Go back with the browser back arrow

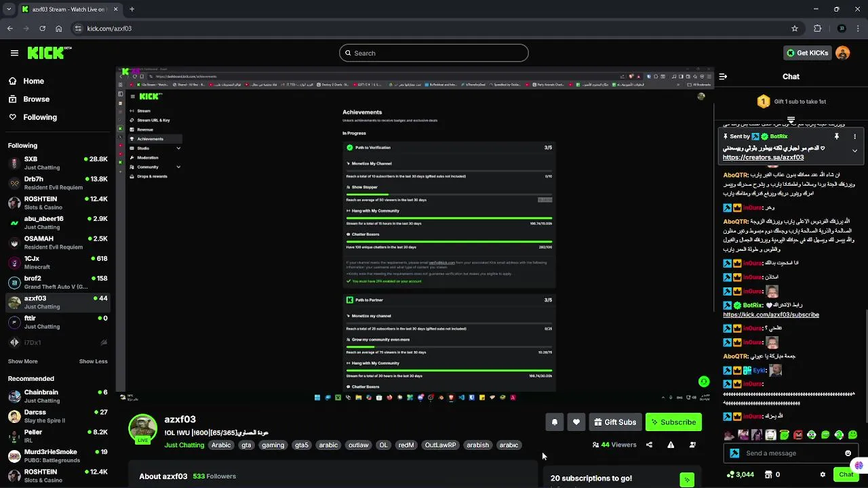point(9,28)
